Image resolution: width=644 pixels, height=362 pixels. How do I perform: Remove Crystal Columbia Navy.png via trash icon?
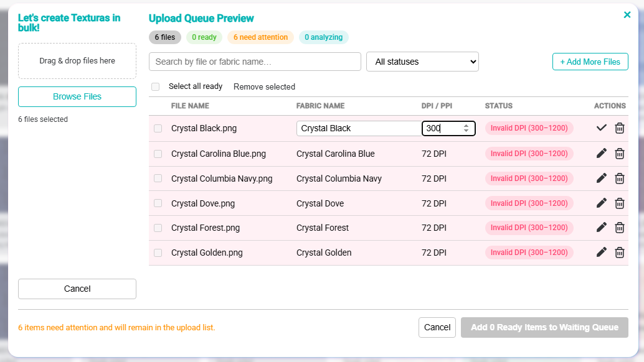tap(619, 179)
